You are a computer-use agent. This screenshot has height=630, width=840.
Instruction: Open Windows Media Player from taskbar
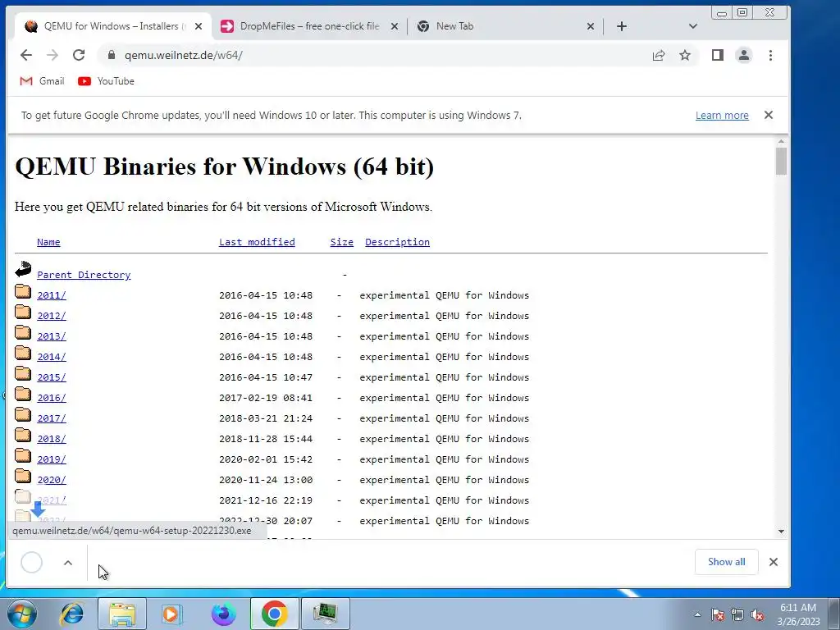click(171, 614)
